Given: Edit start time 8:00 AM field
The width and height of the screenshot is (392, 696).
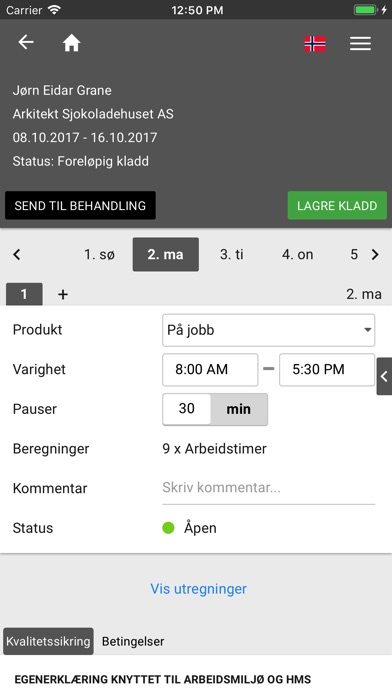Looking at the screenshot, I should (210, 369).
